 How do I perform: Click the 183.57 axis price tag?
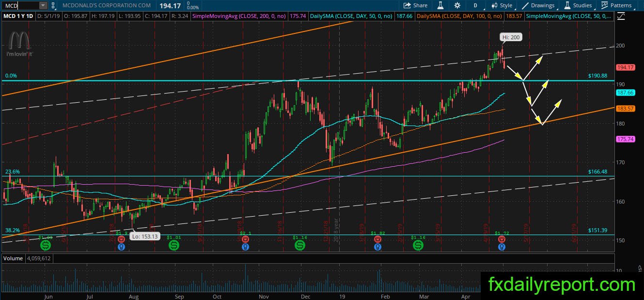coord(625,109)
